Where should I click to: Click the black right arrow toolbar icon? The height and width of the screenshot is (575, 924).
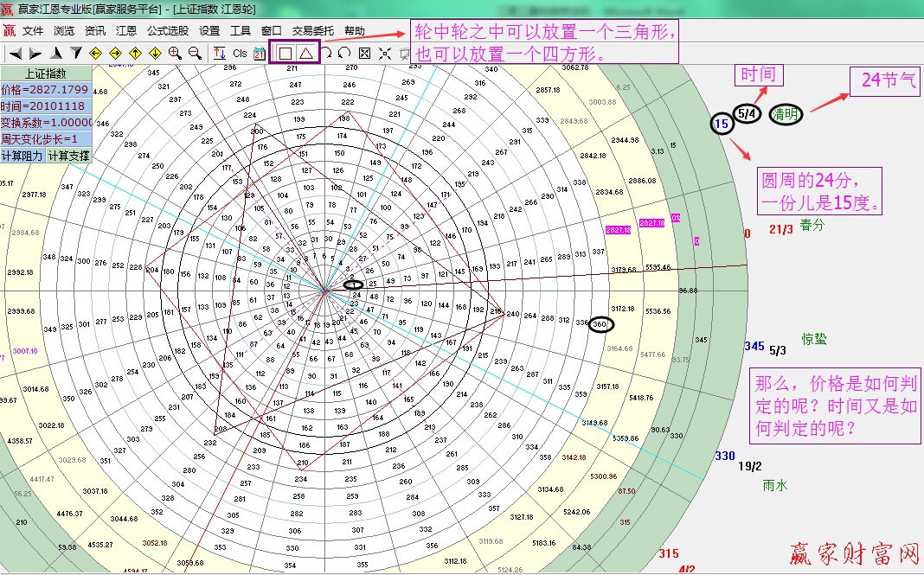(35, 54)
